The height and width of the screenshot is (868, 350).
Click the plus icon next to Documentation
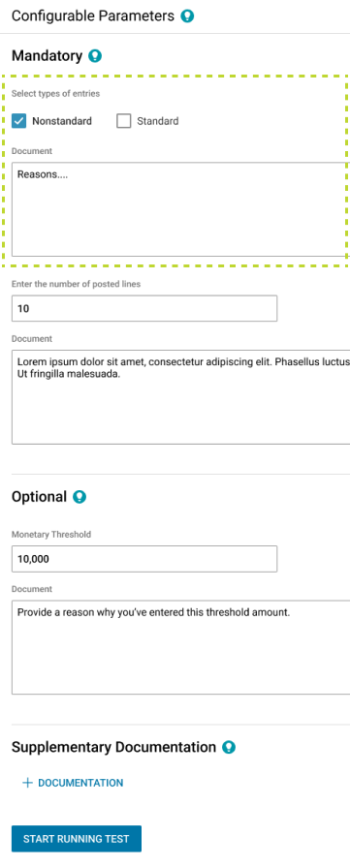pos(27,783)
